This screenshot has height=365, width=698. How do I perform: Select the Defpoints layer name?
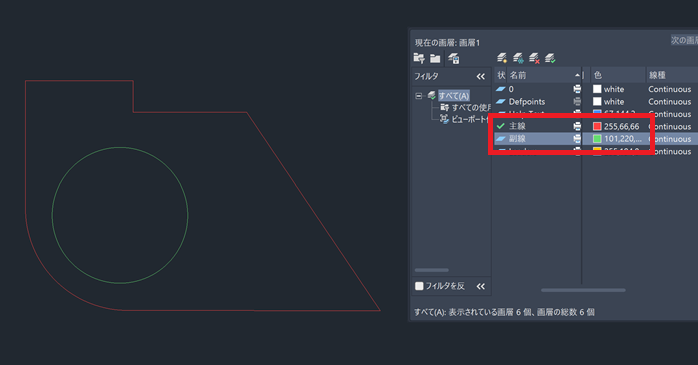click(527, 101)
